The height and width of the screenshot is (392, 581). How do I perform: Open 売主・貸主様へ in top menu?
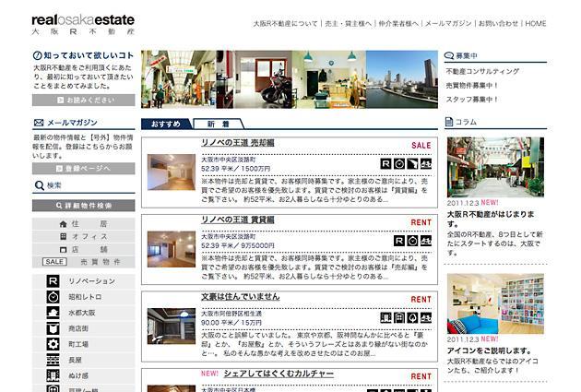click(348, 24)
